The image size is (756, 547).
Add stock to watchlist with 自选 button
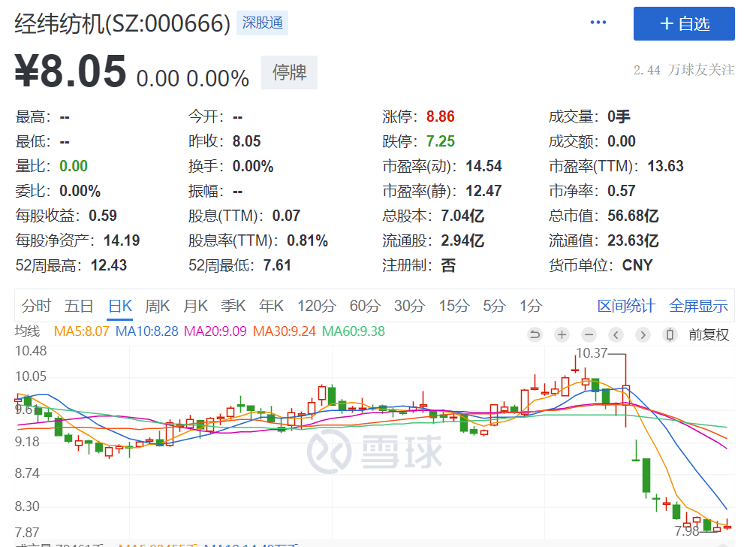684,24
